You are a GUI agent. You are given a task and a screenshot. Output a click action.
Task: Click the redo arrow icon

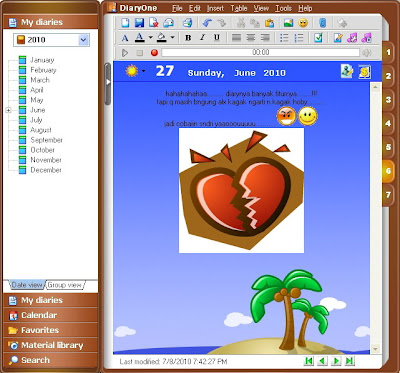(221, 23)
